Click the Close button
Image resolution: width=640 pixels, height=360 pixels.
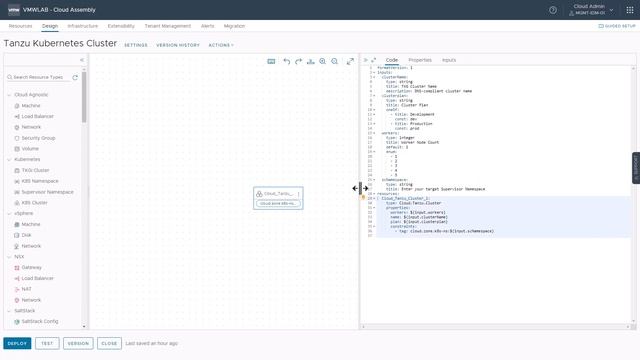[109, 343]
